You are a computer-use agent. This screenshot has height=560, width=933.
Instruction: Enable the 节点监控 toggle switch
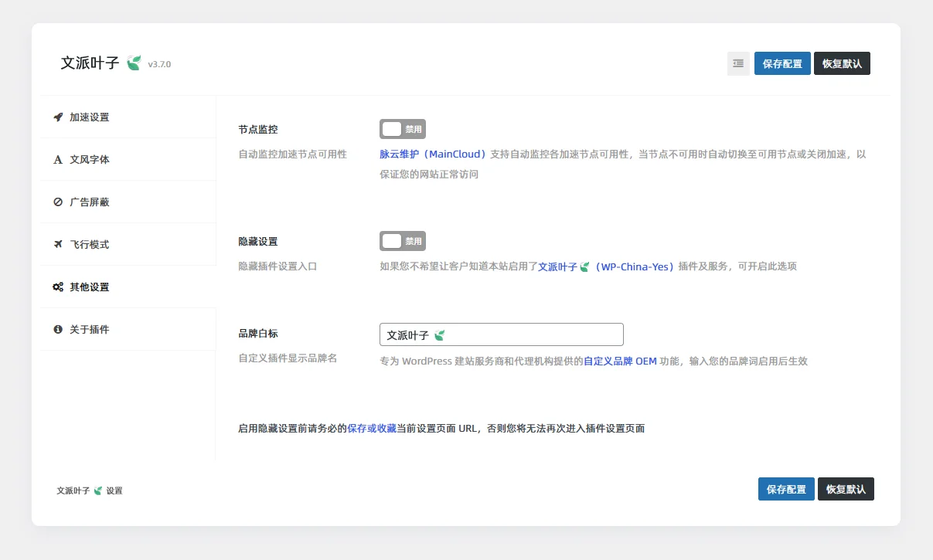click(x=402, y=128)
